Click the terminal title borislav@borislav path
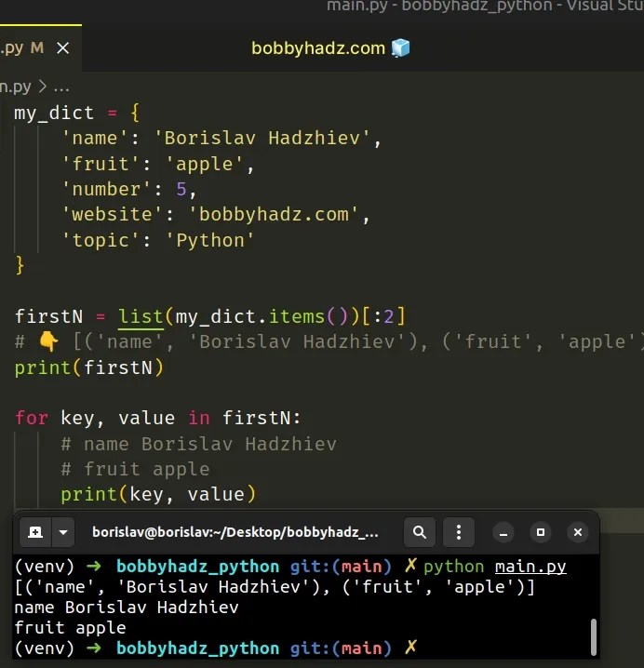644x668 pixels. (x=235, y=532)
